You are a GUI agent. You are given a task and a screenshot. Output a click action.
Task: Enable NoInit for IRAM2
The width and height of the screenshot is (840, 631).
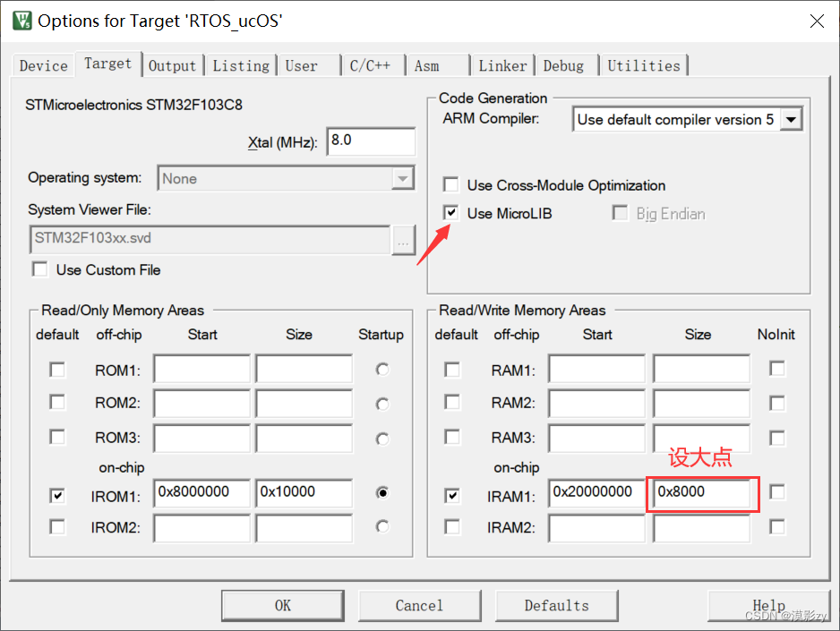pos(776,526)
